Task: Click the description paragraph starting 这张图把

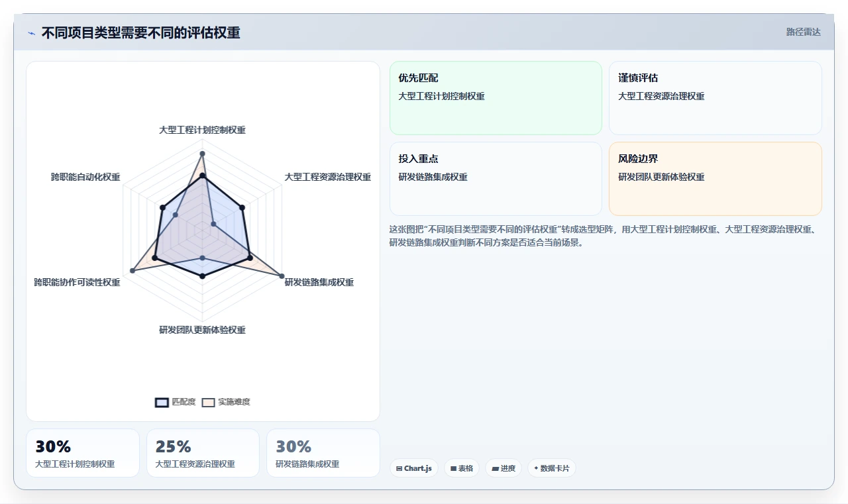Action: 606,236
